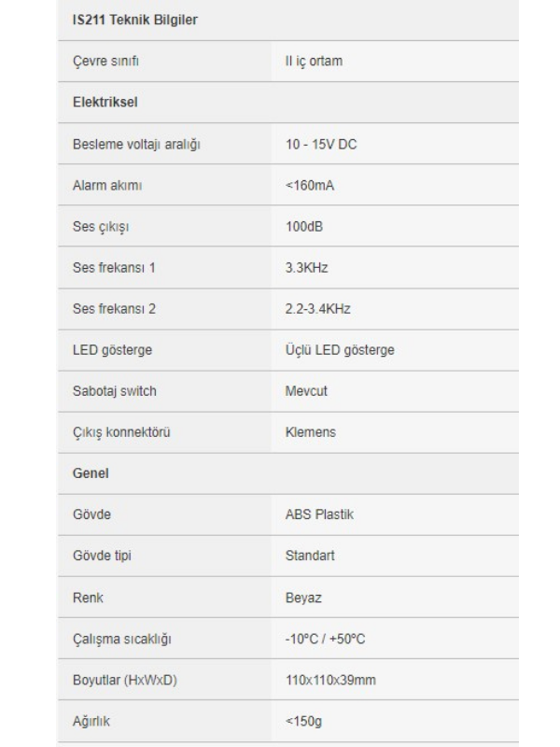560x747 pixels.
Task: Click the Çevre sınıfı row label
Action: [105, 61]
